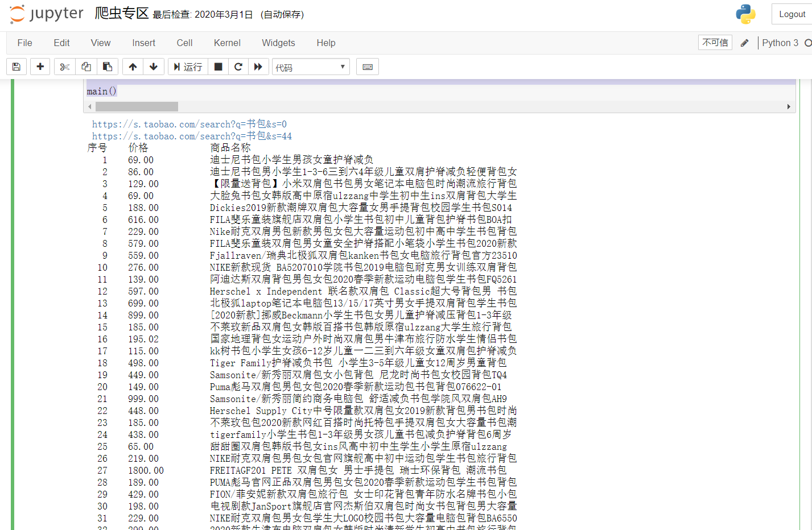Image resolution: width=812 pixels, height=530 pixels.
Task: Click the 商品名称 column header
Action: 230,148
